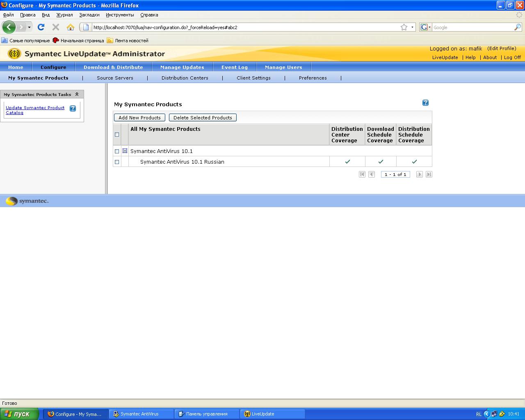Open the Лента новостей feed bookmark
The height and width of the screenshot is (420, 525).
coord(128,41)
